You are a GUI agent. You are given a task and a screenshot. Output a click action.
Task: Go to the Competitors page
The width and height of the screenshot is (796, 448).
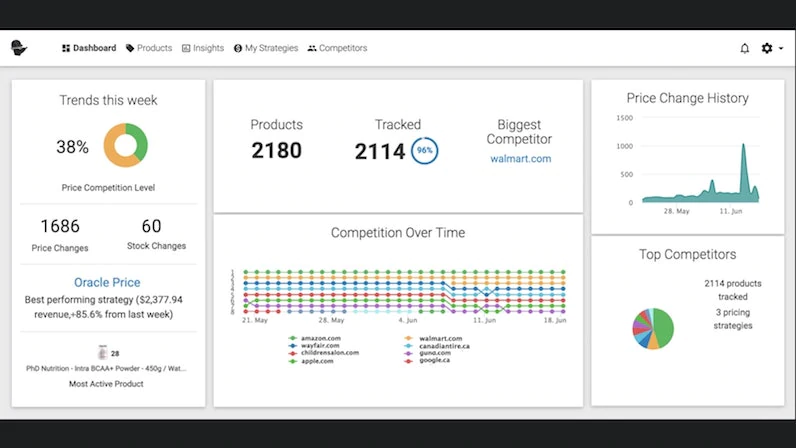click(337, 48)
